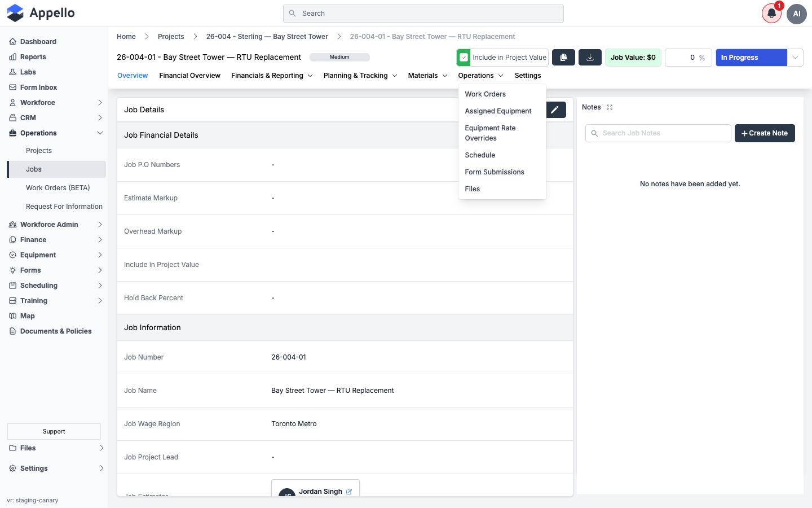Expand the Workforce sidebar section

(56, 103)
